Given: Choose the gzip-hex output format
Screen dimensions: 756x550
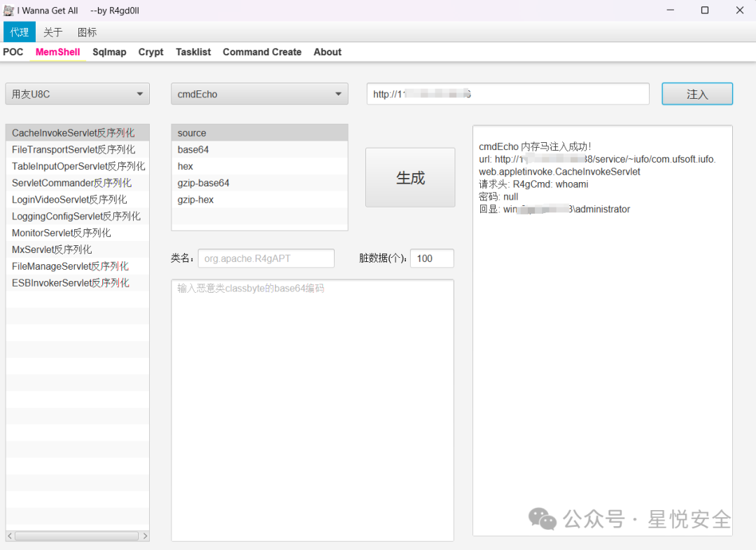Looking at the screenshot, I should click(x=260, y=199).
